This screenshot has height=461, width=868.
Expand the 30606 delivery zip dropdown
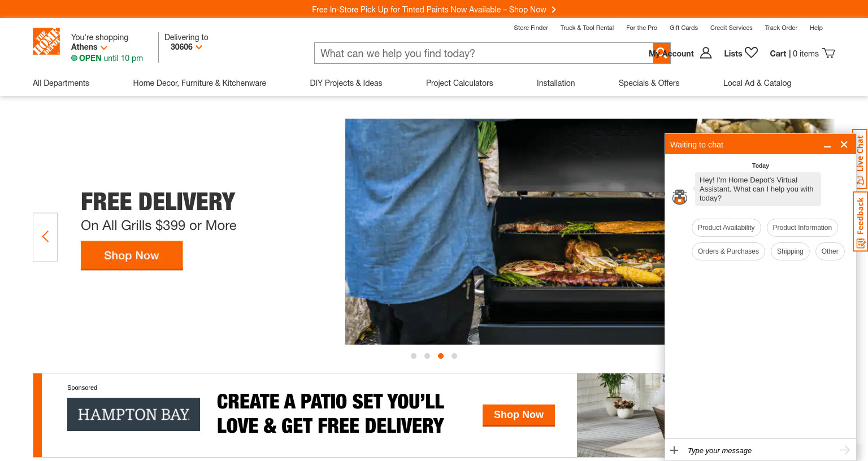(x=186, y=47)
